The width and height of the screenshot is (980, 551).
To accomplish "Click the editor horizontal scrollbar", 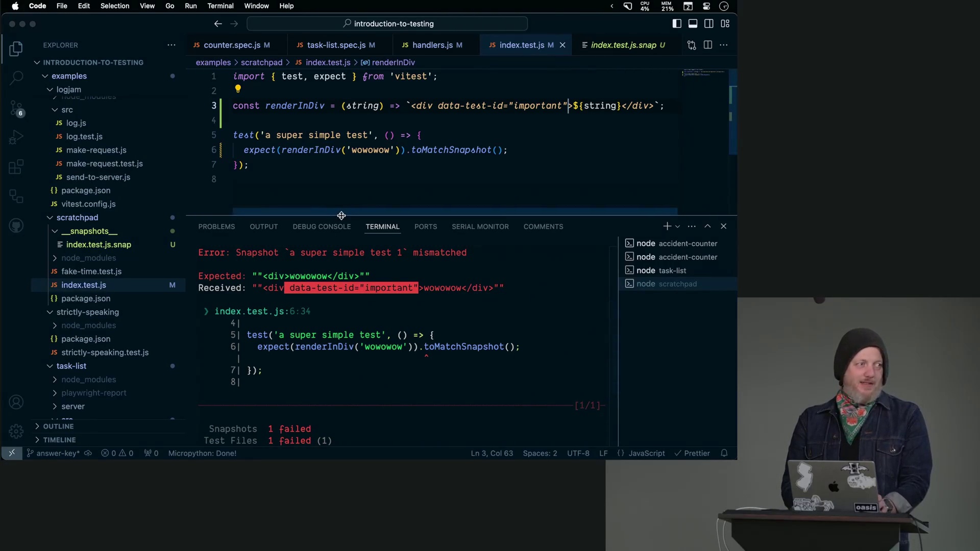I will pyautogui.click(x=455, y=211).
